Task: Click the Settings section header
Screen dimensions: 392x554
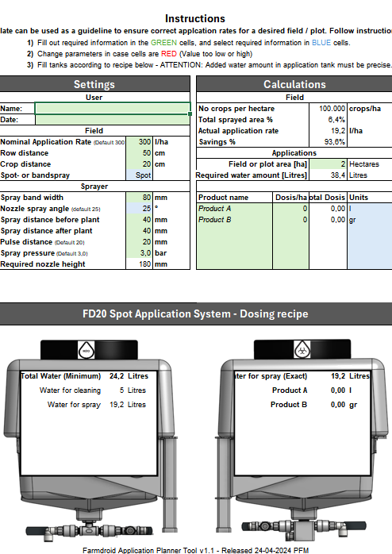Action: click(x=94, y=84)
